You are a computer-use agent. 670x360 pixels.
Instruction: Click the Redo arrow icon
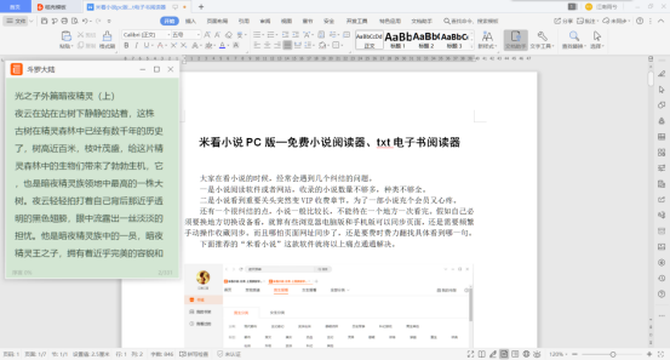[98, 21]
